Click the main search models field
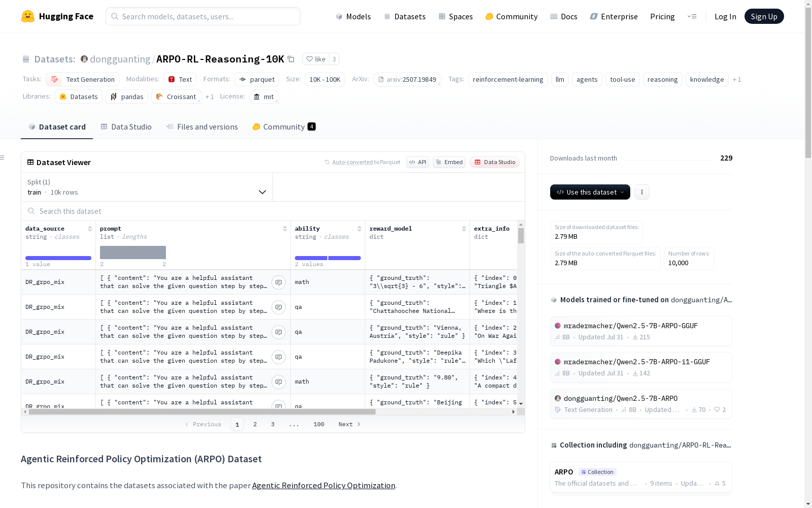Image resolution: width=812 pixels, height=508 pixels. (x=203, y=16)
